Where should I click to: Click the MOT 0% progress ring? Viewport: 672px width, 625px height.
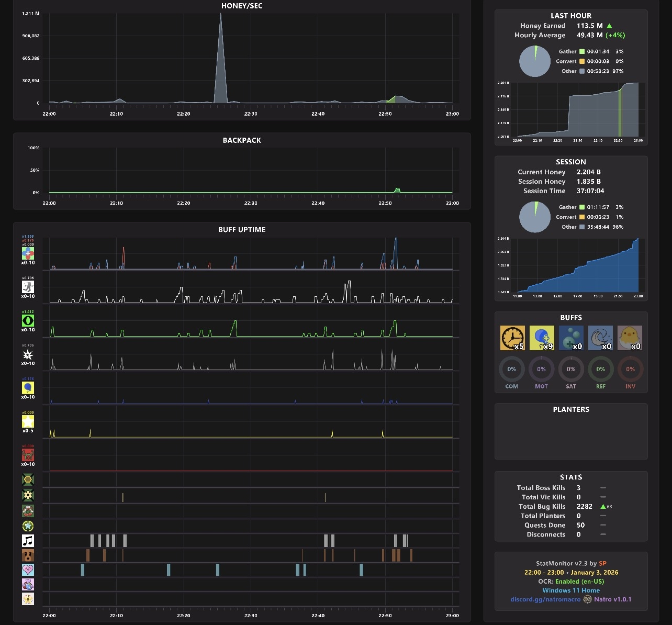[541, 369]
